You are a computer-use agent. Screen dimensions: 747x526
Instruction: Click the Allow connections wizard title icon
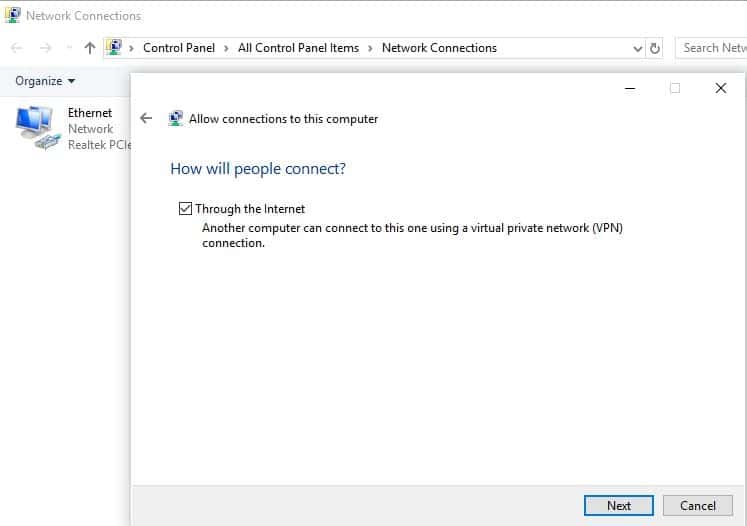click(176, 118)
